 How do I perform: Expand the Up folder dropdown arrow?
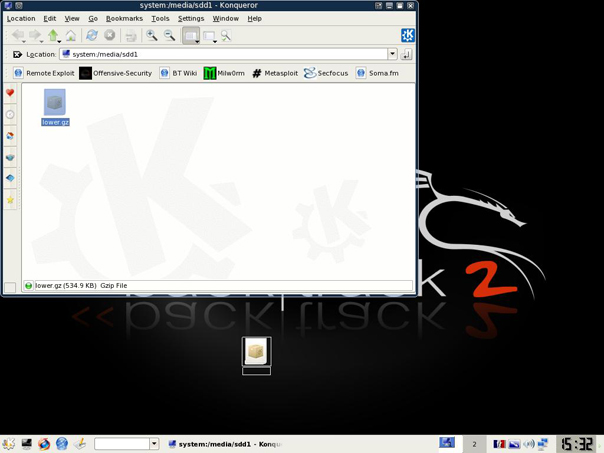coord(59,41)
